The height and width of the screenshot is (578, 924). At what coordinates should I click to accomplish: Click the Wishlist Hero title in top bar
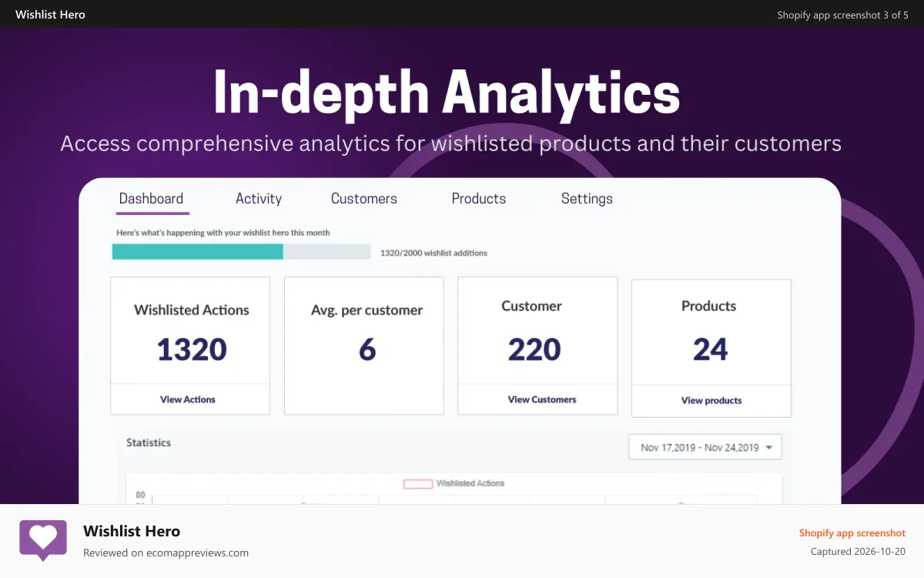pyautogui.click(x=50, y=15)
